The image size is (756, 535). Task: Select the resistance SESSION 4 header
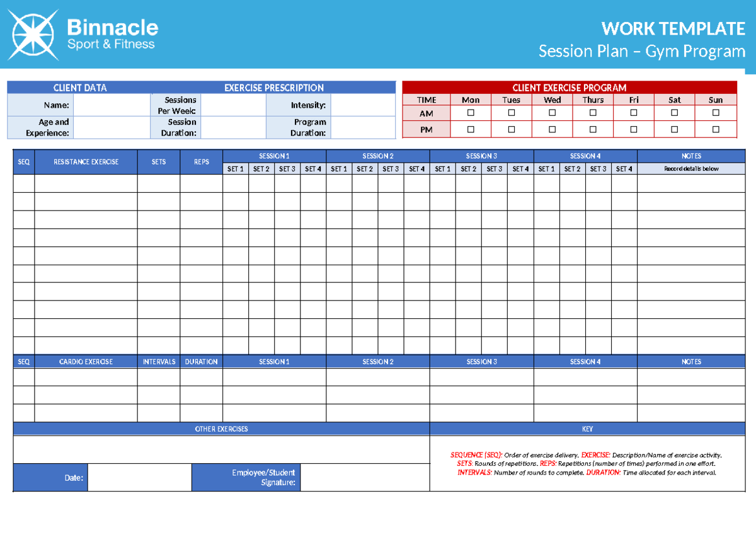tap(585, 156)
